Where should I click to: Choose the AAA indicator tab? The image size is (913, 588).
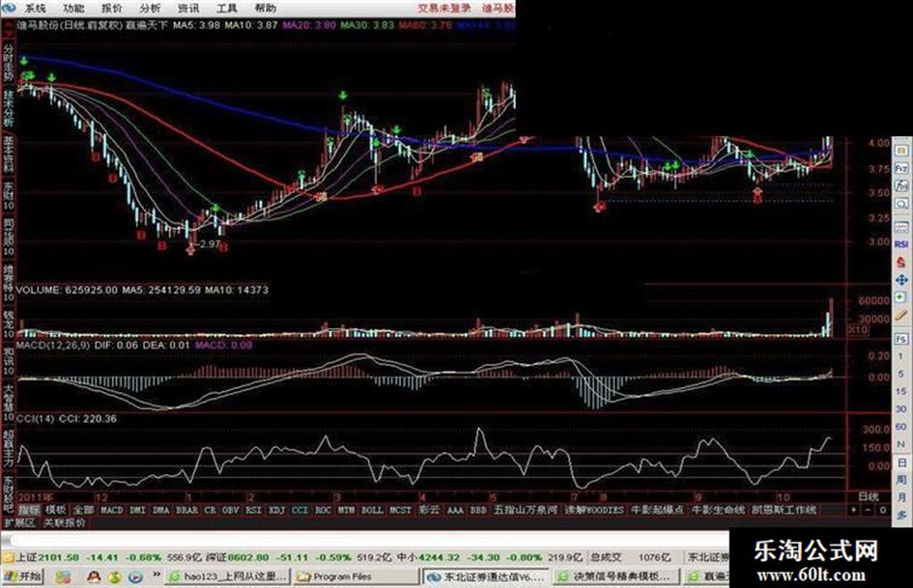455,510
